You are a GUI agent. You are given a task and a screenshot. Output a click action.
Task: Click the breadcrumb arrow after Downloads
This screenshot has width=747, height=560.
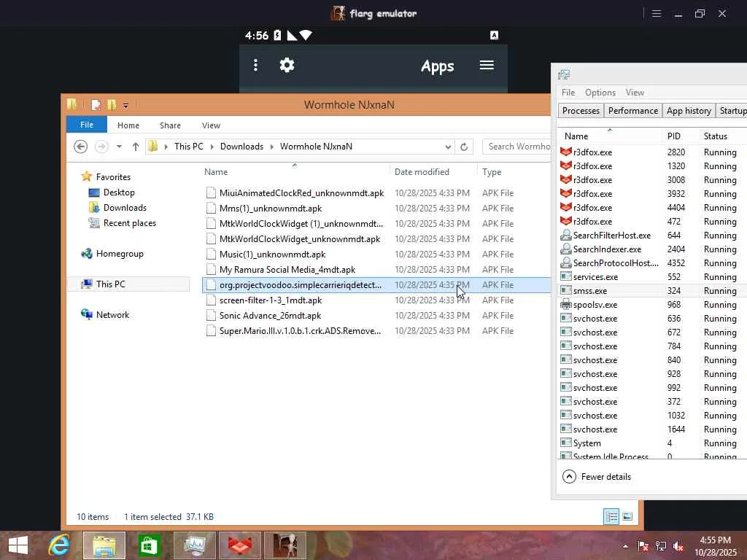[271, 147]
